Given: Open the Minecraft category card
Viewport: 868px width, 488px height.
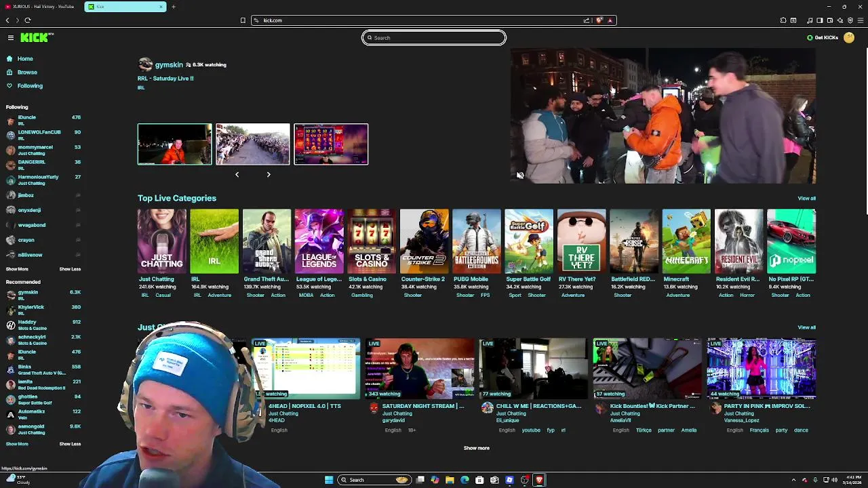Looking at the screenshot, I should pyautogui.click(x=686, y=241).
